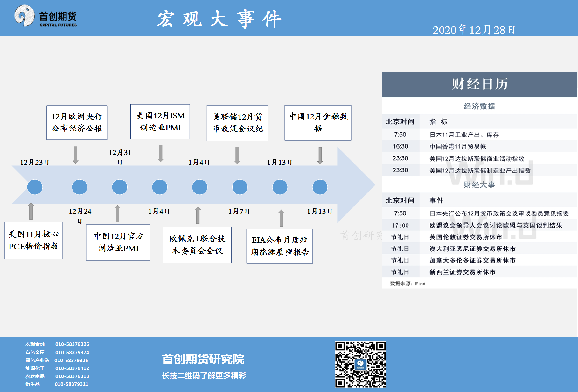This screenshot has width=578, height=392.
Task: Click the 2020年12月28日 date in header
Action: point(474,30)
